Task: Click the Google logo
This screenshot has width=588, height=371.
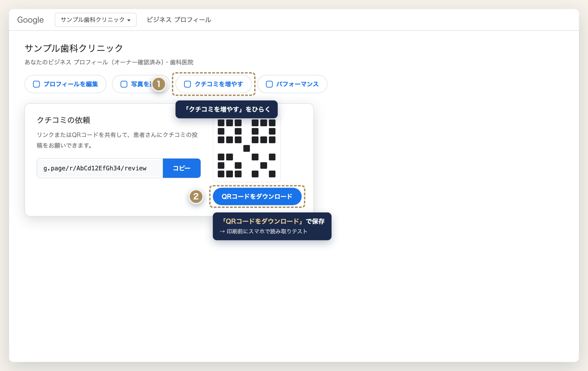Action: click(31, 20)
